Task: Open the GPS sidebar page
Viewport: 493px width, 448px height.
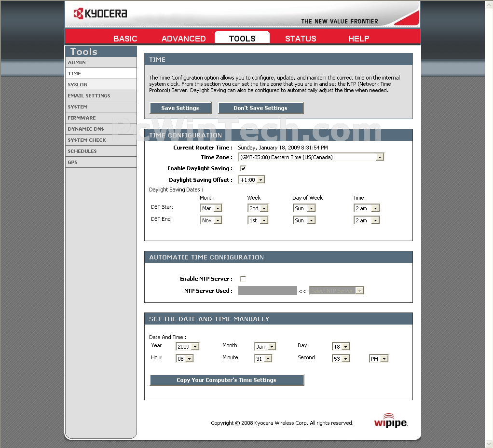Action: (x=101, y=162)
